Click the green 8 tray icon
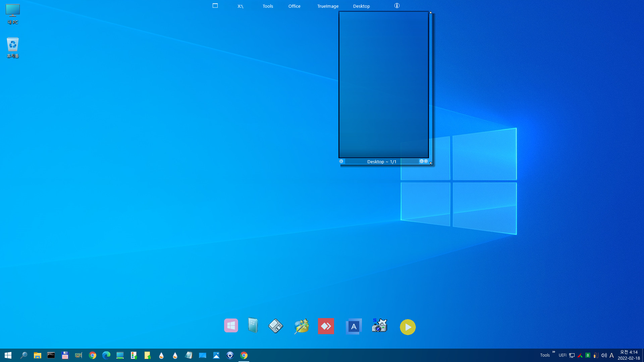This screenshot has height=362, width=644. 588,355
